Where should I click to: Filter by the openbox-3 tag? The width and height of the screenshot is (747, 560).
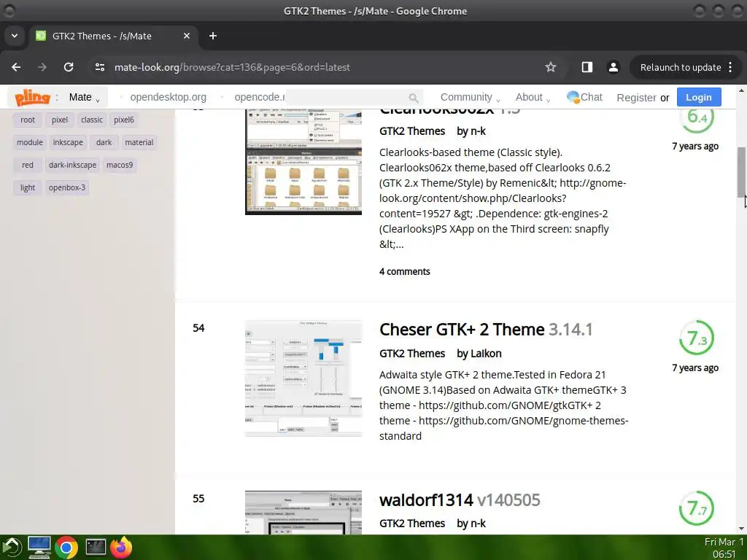point(67,187)
